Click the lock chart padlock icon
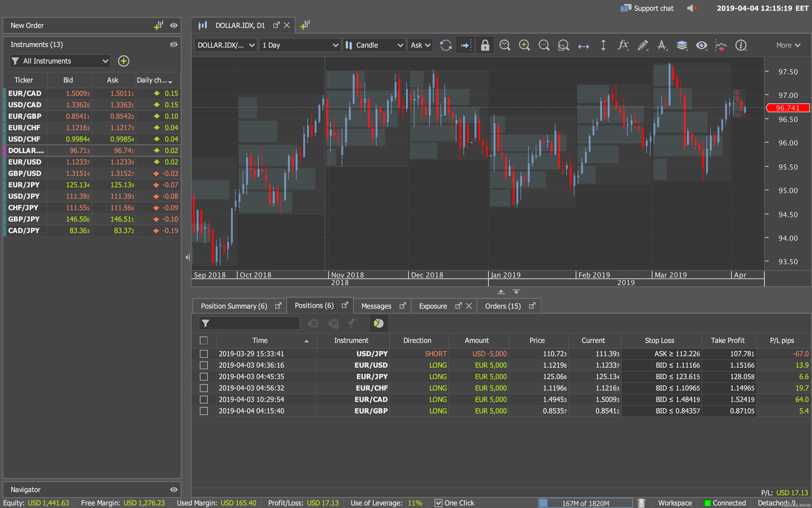This screenshot has height=508, width=812. click(x=485, y=45)
